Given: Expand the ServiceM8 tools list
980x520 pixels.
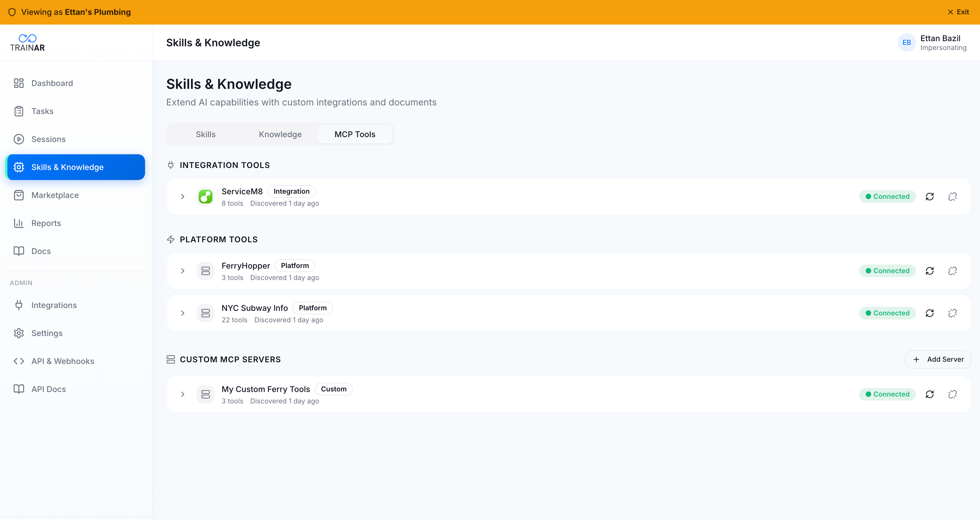Looking at the screenshot, I should coord(183,196).
